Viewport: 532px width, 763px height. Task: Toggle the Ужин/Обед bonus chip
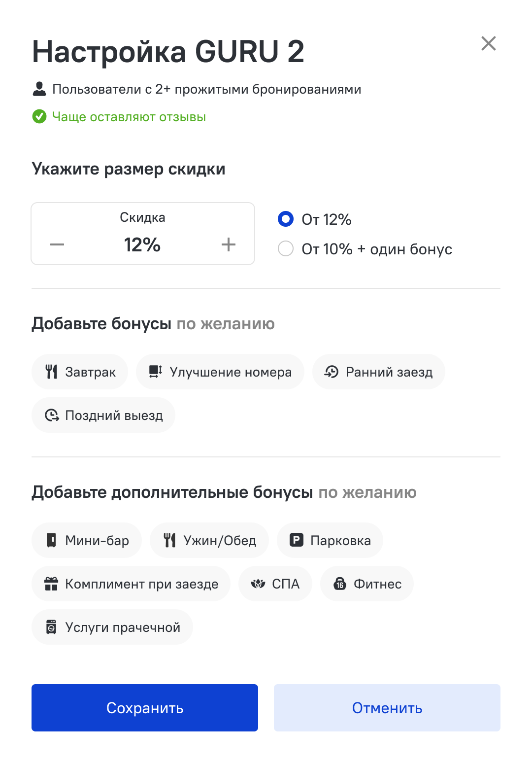209,540
